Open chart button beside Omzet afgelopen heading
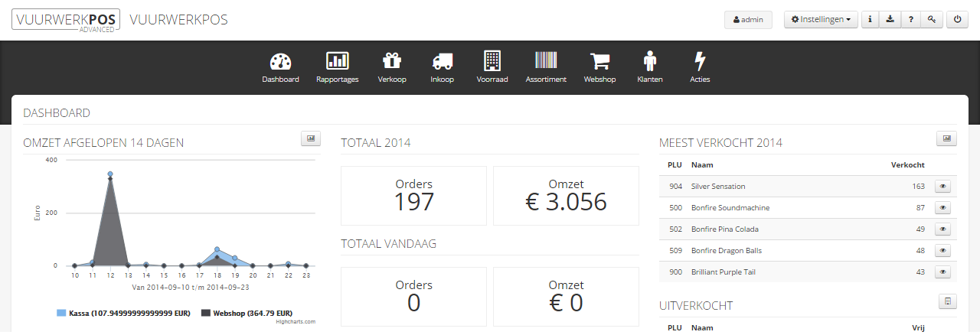Screen dimensions: 980x335 point(310,138)
